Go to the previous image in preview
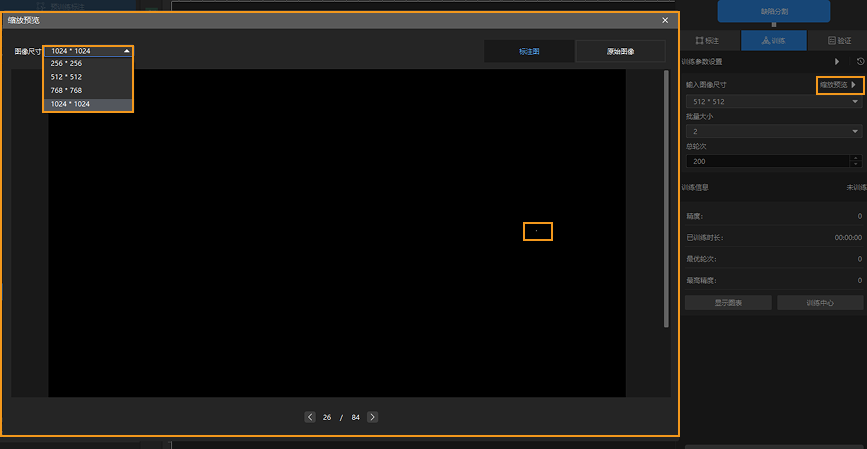 (310, 417)
